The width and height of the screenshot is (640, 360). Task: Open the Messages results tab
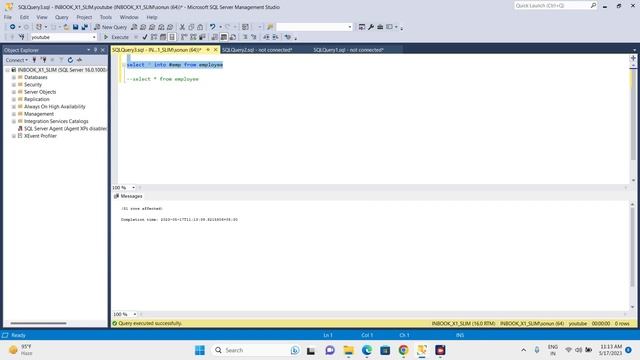pyautogui.click(x=128, y=196)
